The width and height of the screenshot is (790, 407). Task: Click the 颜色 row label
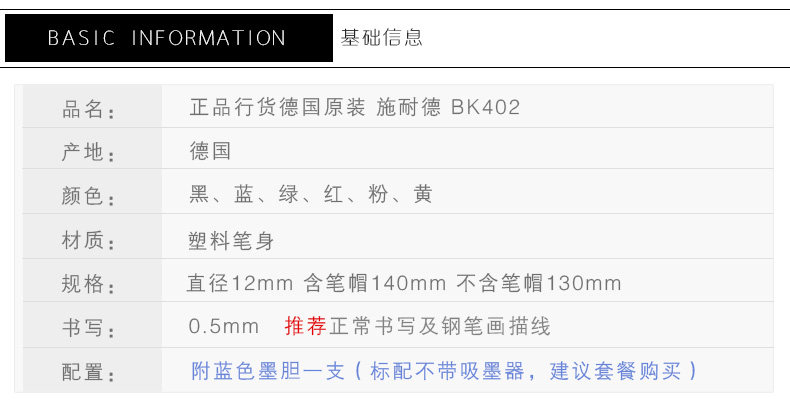coord(90,197)
